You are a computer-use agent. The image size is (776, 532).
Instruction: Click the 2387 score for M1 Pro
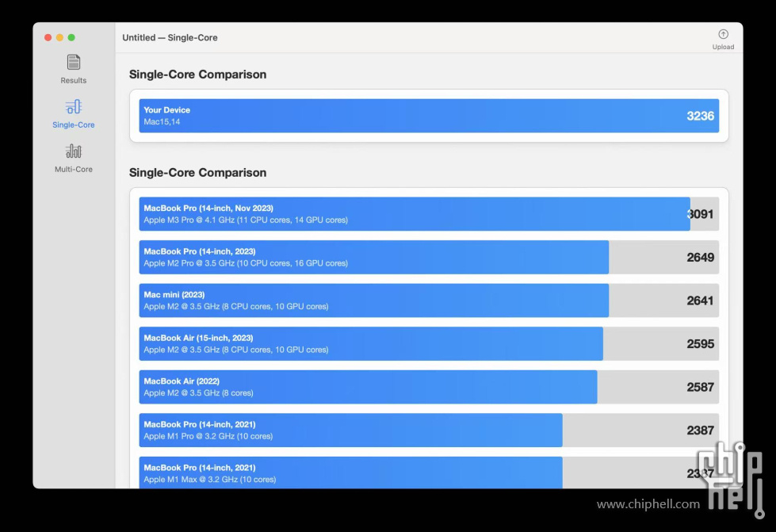[700, 430]
